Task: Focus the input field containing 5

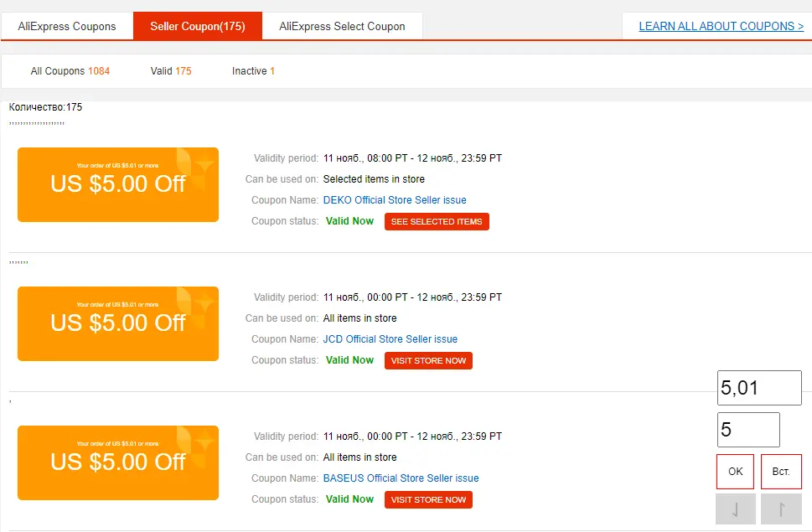Action: pyautogui.click(x=748, y=430)
